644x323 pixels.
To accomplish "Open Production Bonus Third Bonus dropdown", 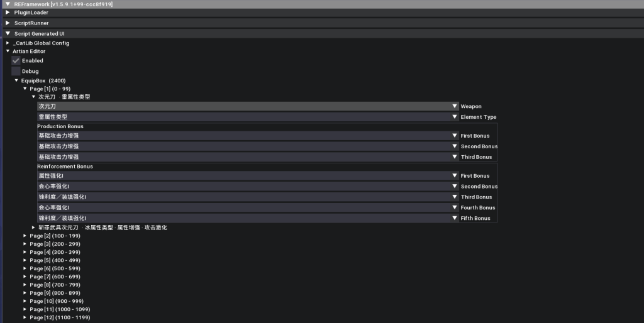I will (x=454, y=157).
